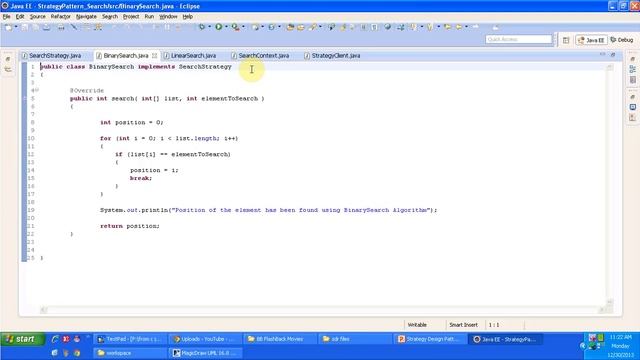640x360 pixels.
Task: Maximize the editor area
Action: point(613,54)
